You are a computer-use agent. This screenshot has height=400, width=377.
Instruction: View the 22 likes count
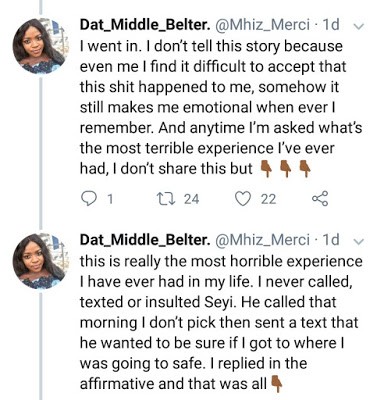pos(268,199)
